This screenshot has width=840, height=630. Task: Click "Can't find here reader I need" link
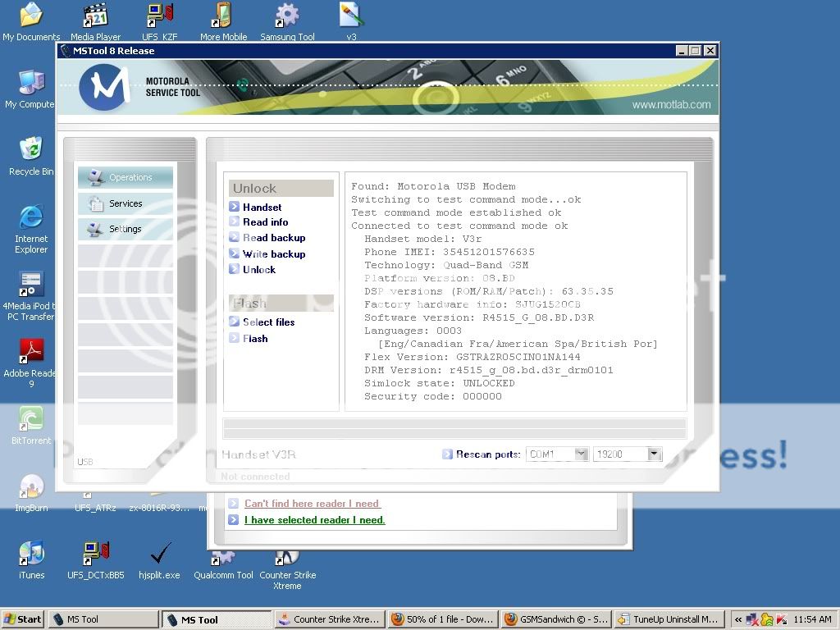313,504
